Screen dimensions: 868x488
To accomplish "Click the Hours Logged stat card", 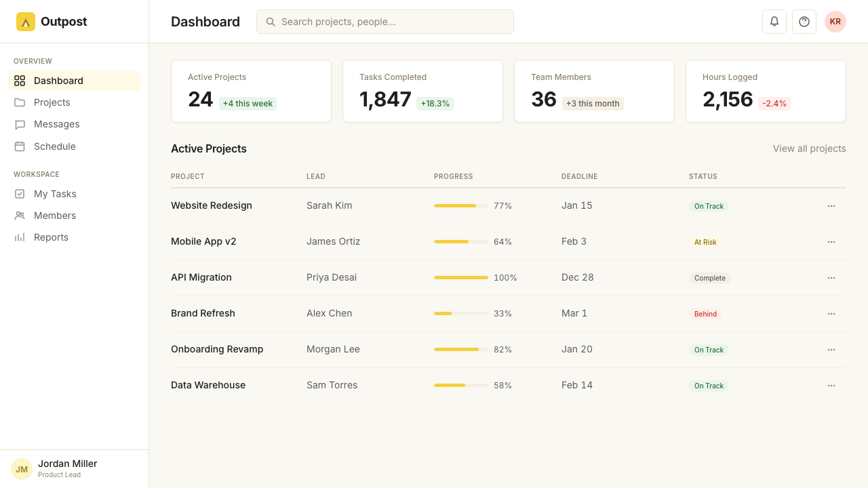I will 766,91.
